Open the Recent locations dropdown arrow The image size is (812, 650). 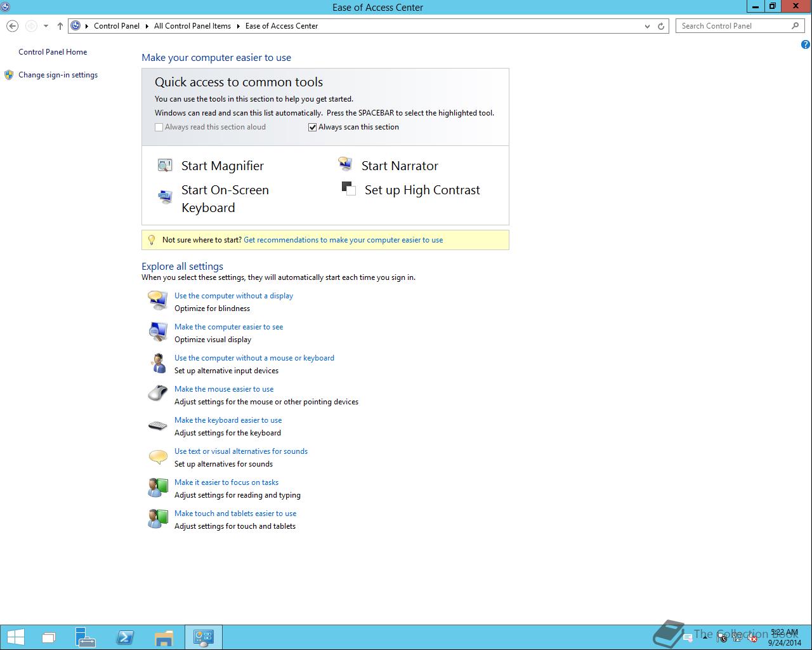click(x=46, y=26)
